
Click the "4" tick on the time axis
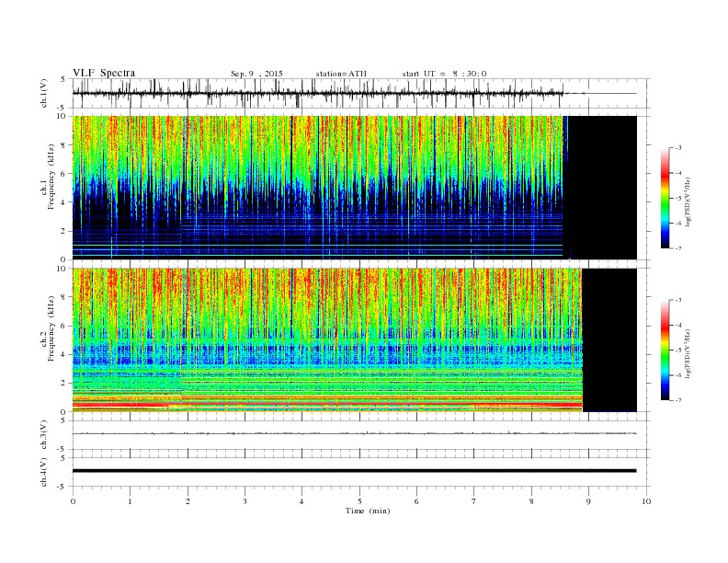(301, 501)
